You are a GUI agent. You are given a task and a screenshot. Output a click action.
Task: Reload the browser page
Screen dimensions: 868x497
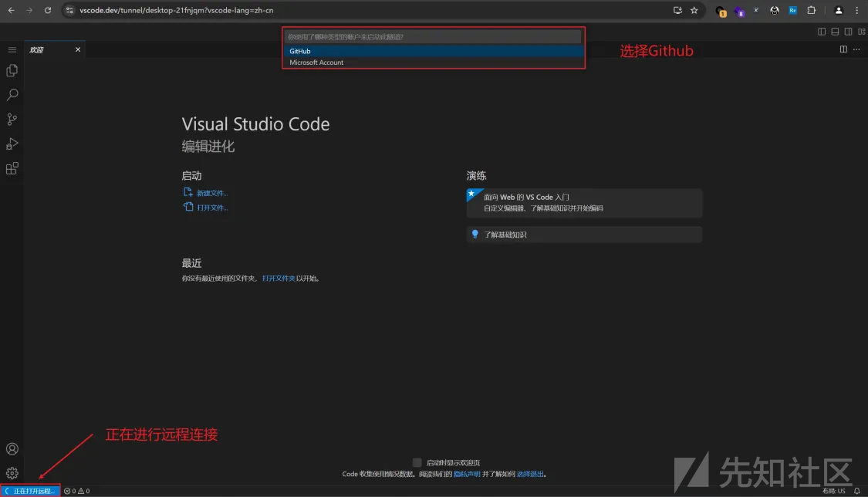[x=48, y=10]
